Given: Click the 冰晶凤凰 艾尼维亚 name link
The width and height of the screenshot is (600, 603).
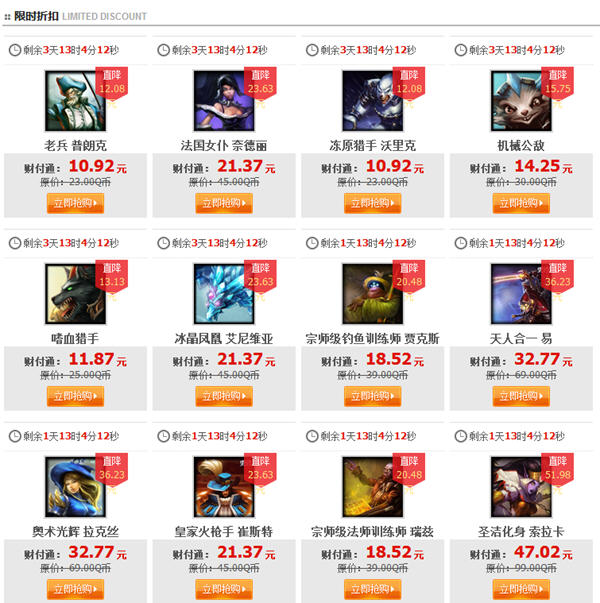Looking at the screenshot, I should tap(224, 339).
